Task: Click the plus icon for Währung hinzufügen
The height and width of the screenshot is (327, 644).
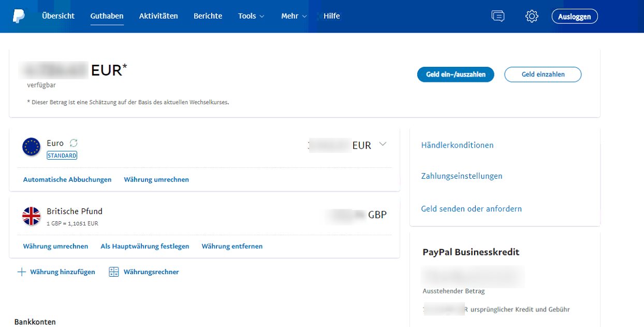Action: [22, 272]
